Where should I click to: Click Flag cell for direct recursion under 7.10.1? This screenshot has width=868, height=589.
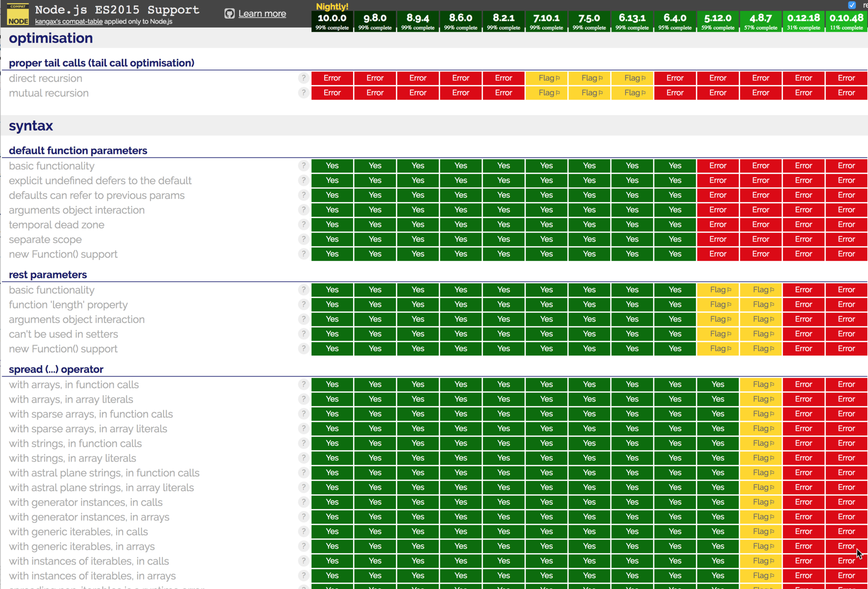[546, 78]
